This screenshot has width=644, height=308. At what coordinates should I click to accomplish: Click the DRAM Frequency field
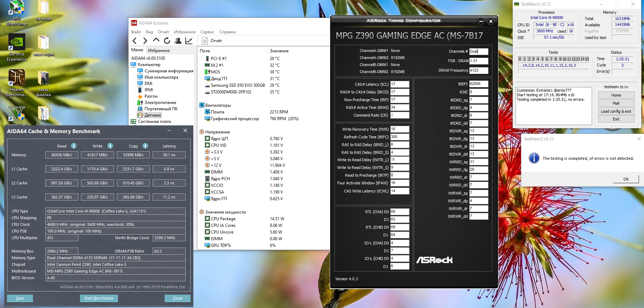(479, 70)
